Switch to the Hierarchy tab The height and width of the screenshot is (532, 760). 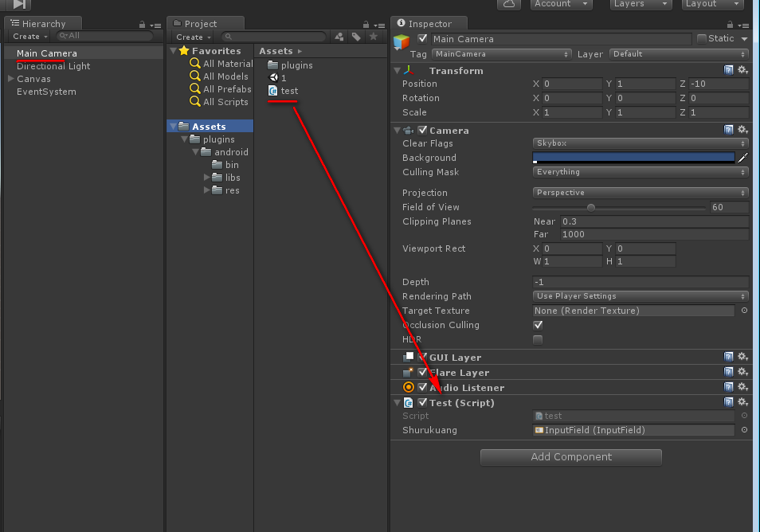43,23
